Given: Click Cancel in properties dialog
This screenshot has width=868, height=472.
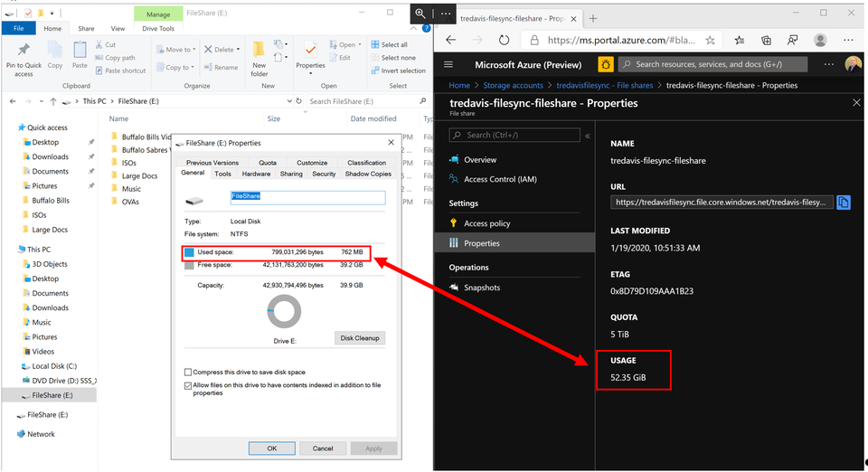Looking at the screenshot, I should [x=323, y=448].
